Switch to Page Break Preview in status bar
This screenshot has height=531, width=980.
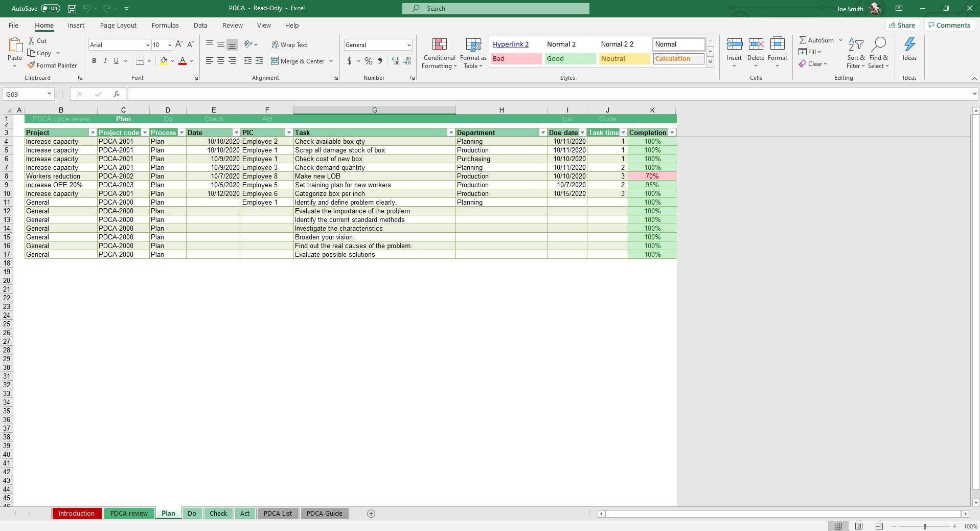coord(879,526)
